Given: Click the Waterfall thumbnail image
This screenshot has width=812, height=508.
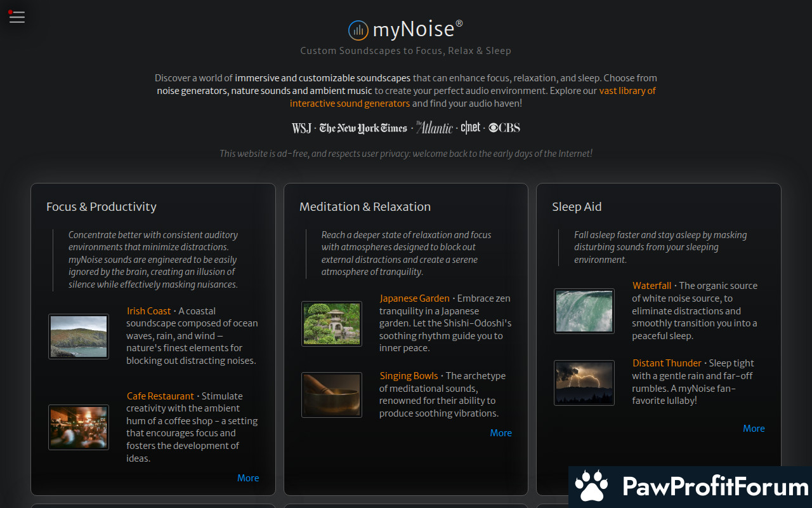Looking at the screenshot, I should [x=584, y=311].
